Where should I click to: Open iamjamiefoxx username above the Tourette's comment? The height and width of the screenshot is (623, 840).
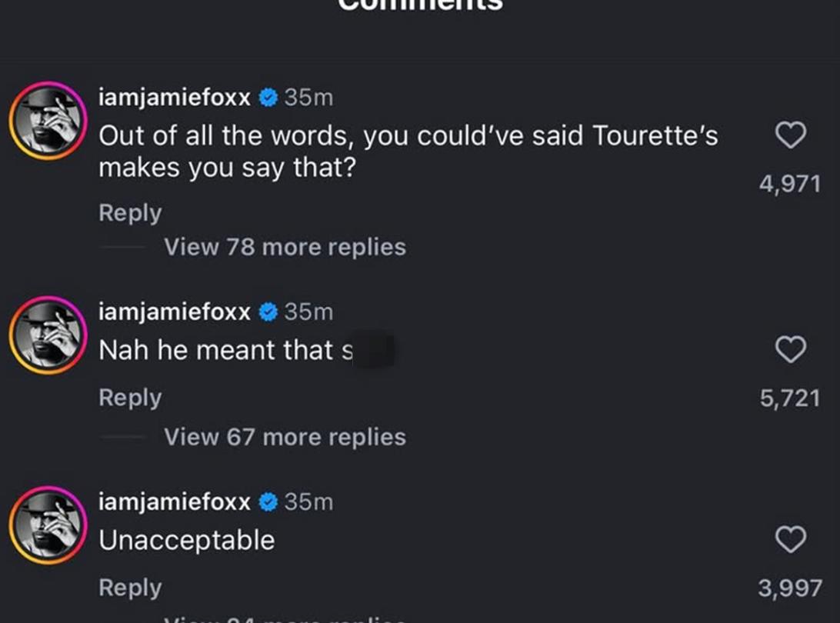pos(175,98)
